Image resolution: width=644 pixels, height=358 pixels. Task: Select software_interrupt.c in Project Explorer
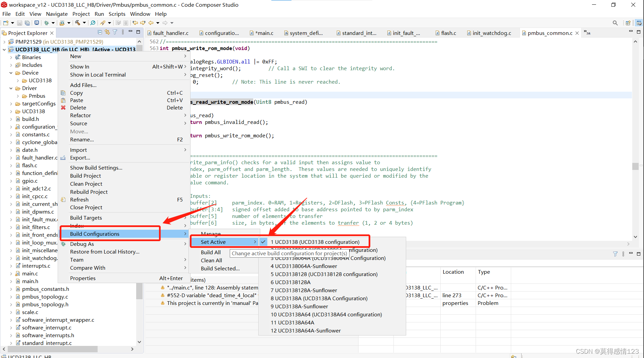tap(47, 327)
